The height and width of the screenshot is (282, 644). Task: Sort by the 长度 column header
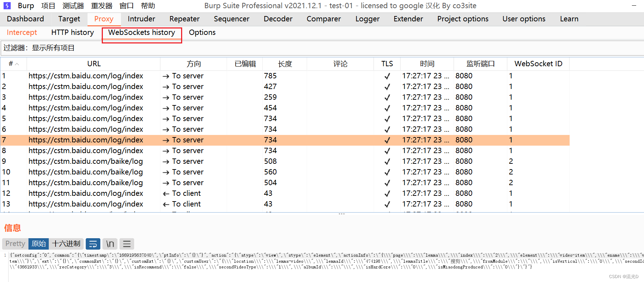(285, 64)
